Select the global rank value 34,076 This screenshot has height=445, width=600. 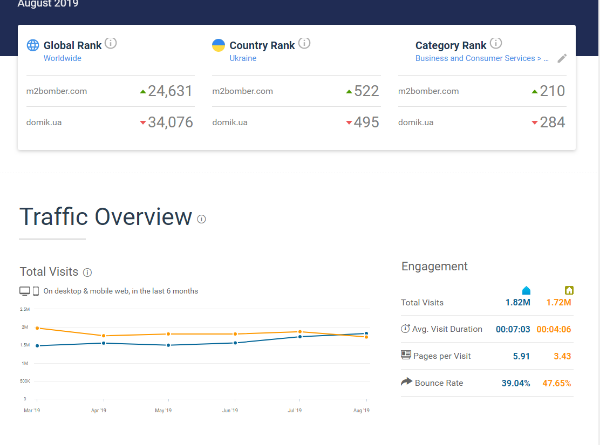[171, 122]
